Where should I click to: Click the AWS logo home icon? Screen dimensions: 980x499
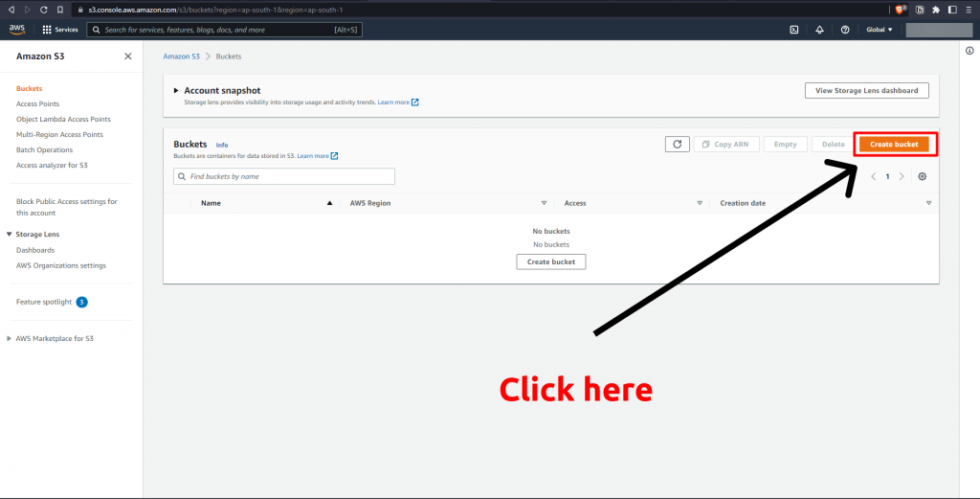(17, 30)
